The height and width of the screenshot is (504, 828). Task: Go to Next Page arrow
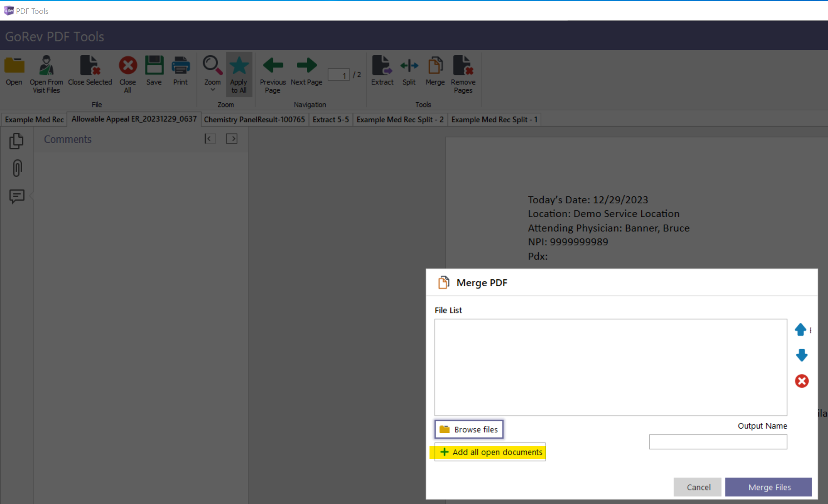coord(306,66)
